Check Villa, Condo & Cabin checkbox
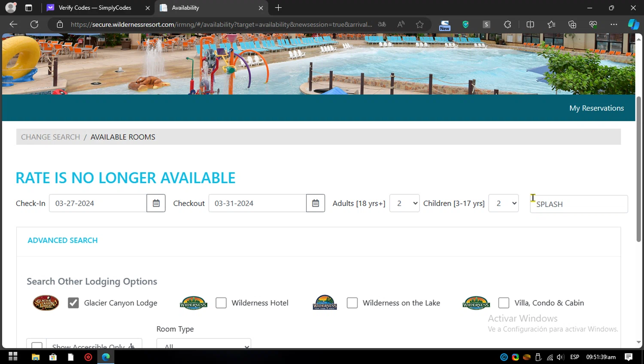 tap(504, 303)
